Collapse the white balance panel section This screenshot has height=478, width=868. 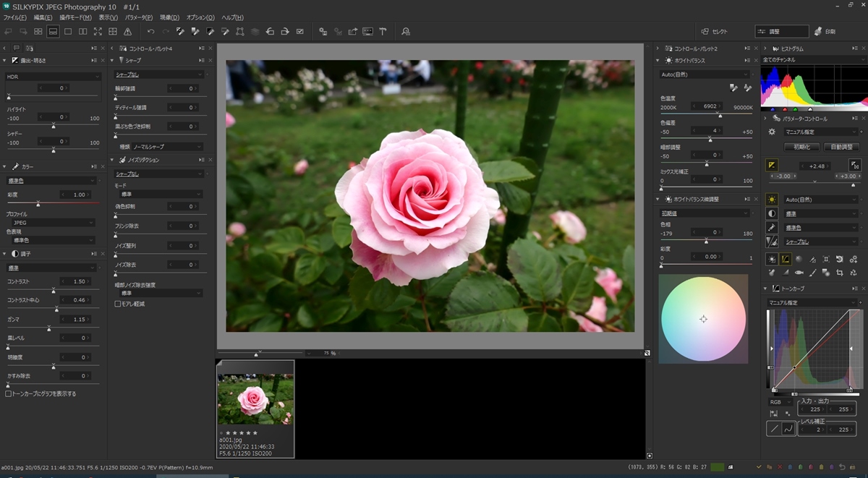click(x=658, y=61)
